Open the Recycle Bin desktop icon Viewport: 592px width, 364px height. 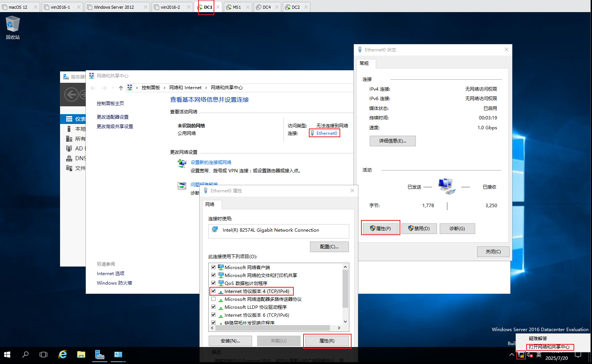[12, 27]
